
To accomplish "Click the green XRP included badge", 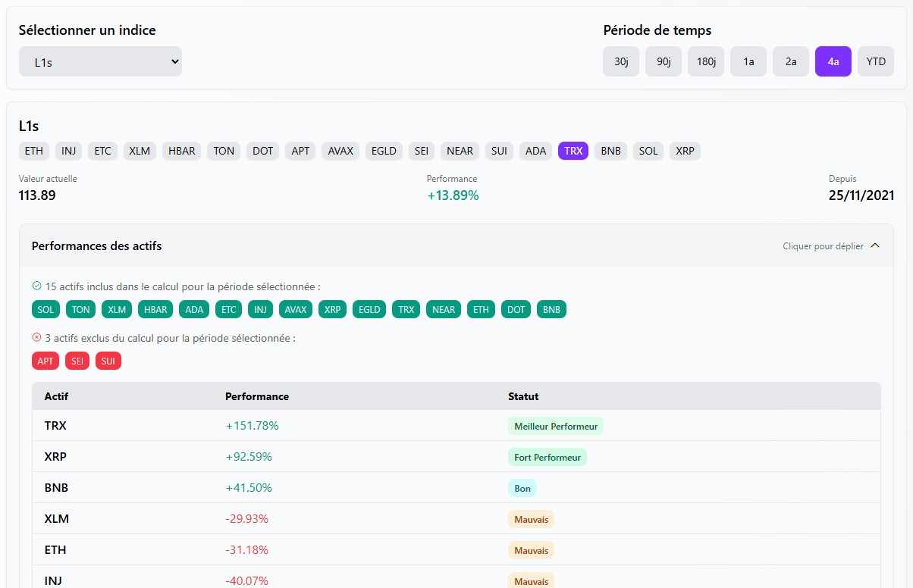I will point(332,309).
